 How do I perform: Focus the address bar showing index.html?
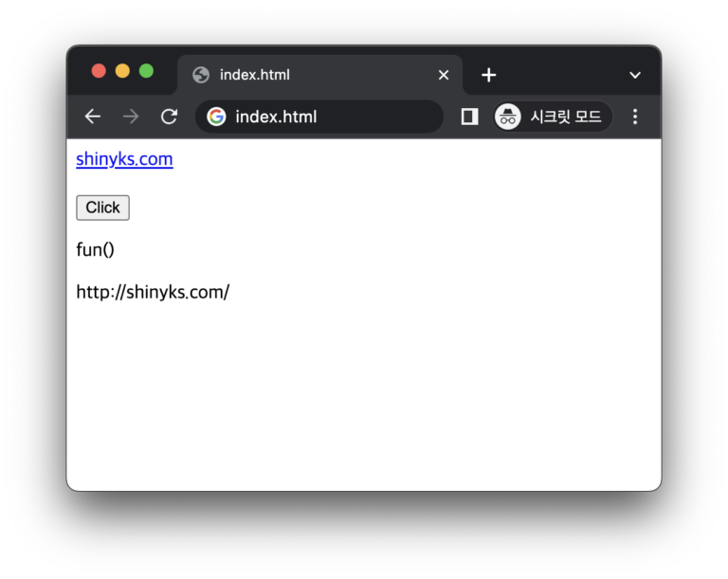pos(318,117)
